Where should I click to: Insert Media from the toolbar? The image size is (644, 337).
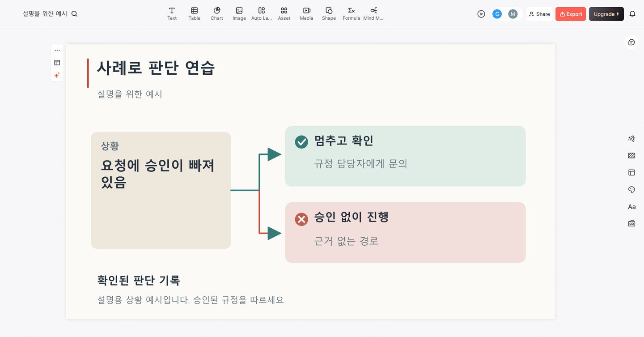306,14
